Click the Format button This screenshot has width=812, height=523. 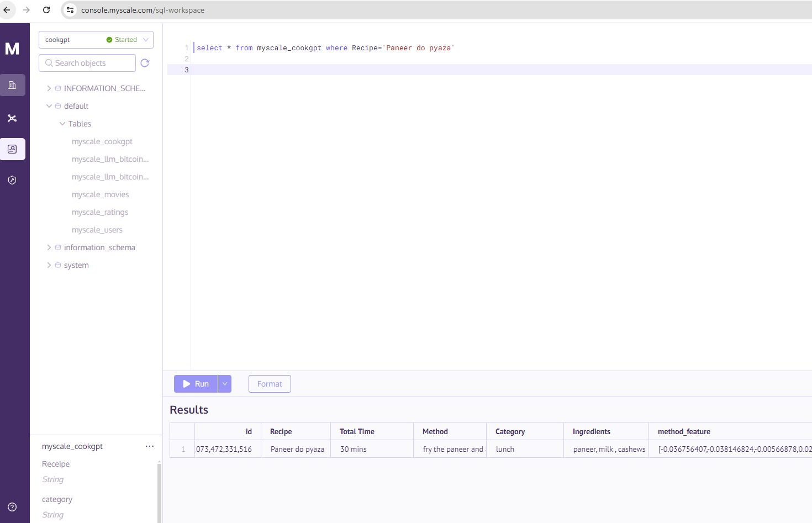click(270, 384)
